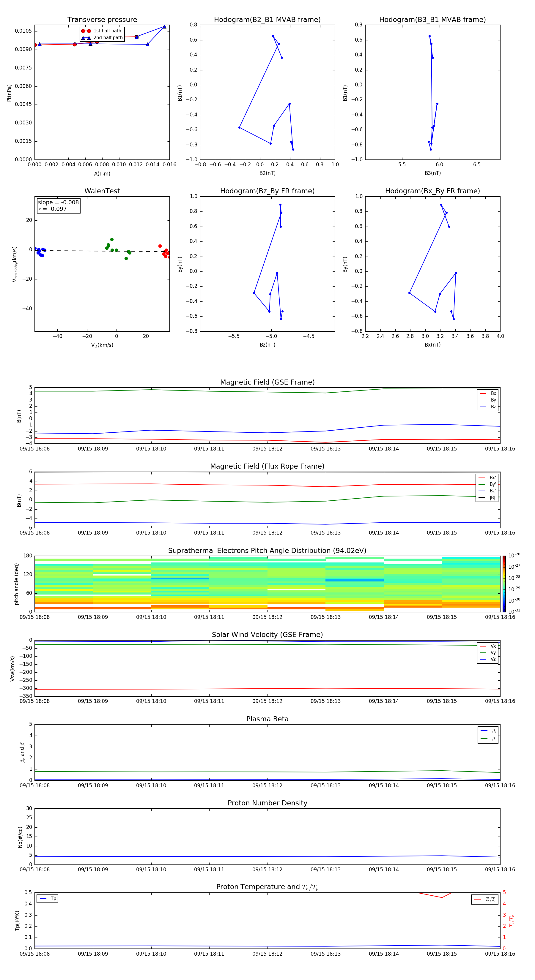Click Suprathermal Electrons Pitch Angle Distribution title
Screen dimensions: 535x980
click(267, 551)
